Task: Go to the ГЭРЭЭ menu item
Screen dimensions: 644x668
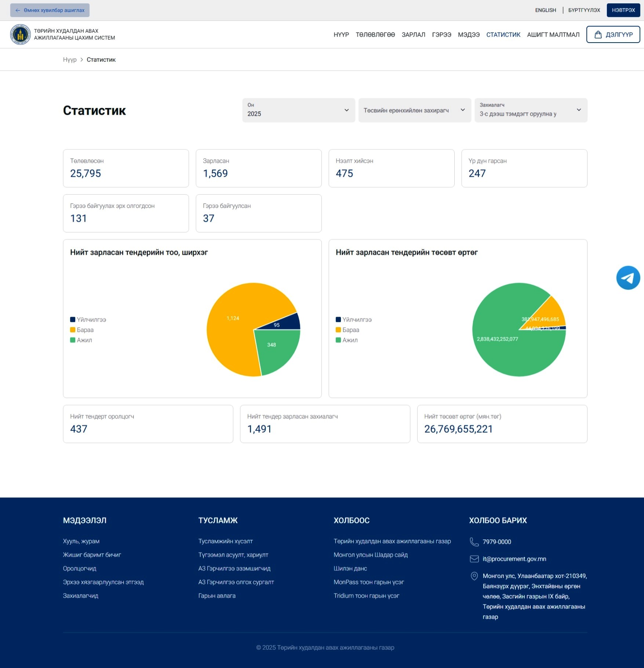Action: [x=441, y=35]
